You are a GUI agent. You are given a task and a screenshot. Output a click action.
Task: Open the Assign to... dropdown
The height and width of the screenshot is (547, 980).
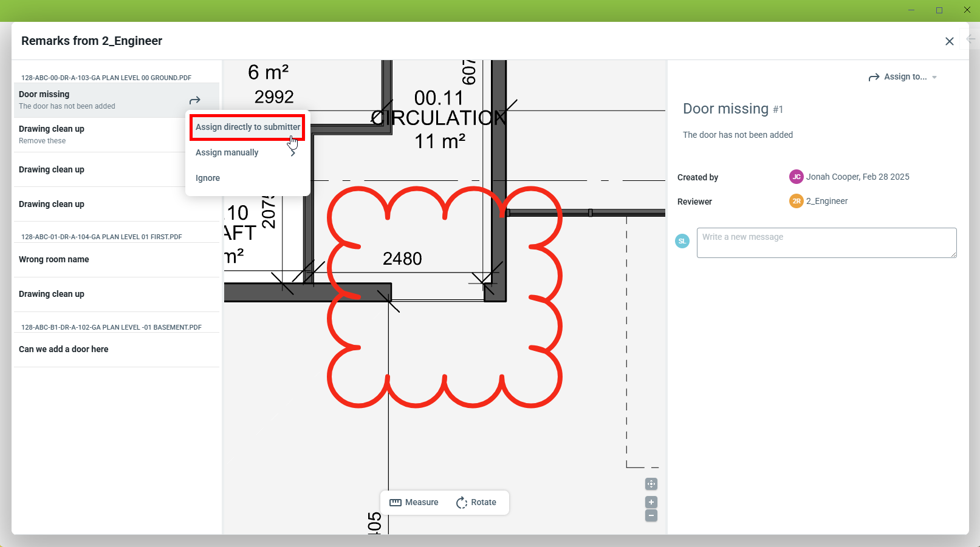pos(903,77)
